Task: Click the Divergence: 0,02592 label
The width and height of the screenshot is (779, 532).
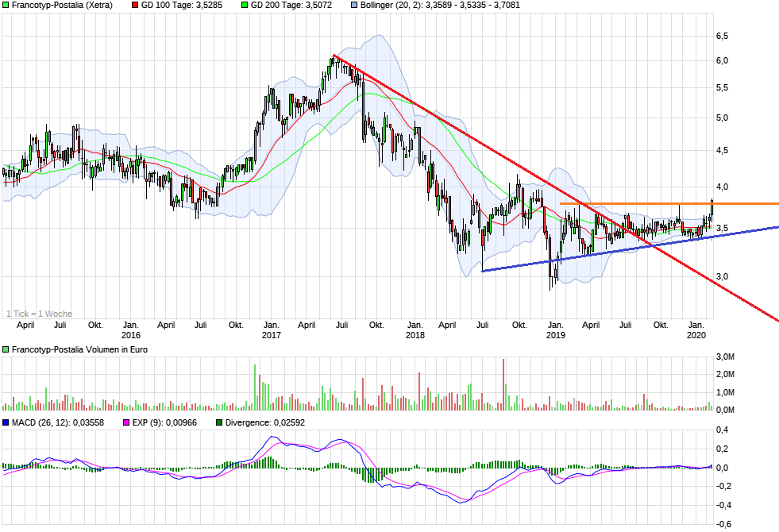Action: click(265, 422)
